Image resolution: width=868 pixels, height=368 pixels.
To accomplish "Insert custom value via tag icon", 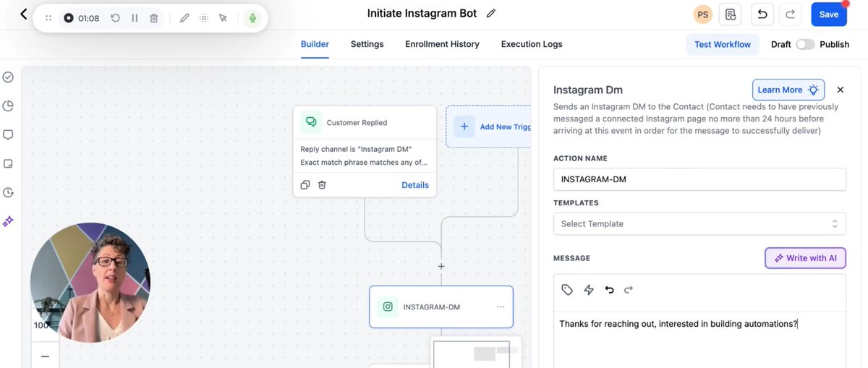I will pos(567,290).
